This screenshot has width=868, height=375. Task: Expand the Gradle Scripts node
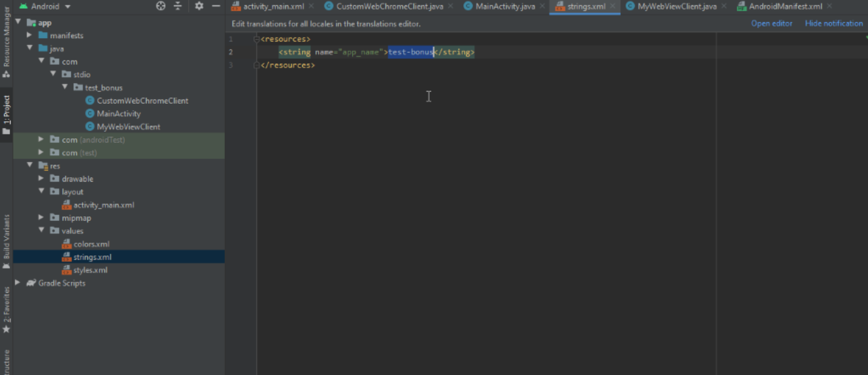(18, 283)
